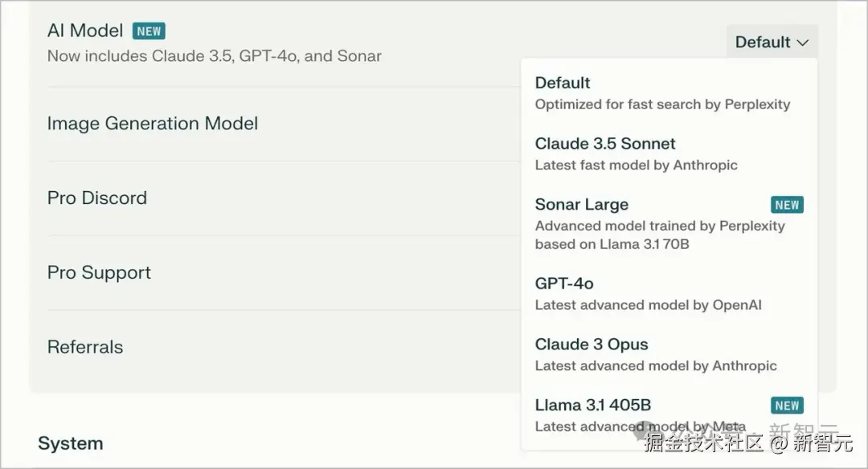868x469 pixels.
Task: Pick GPT-4o from the model menu
Action: [564, 283]
